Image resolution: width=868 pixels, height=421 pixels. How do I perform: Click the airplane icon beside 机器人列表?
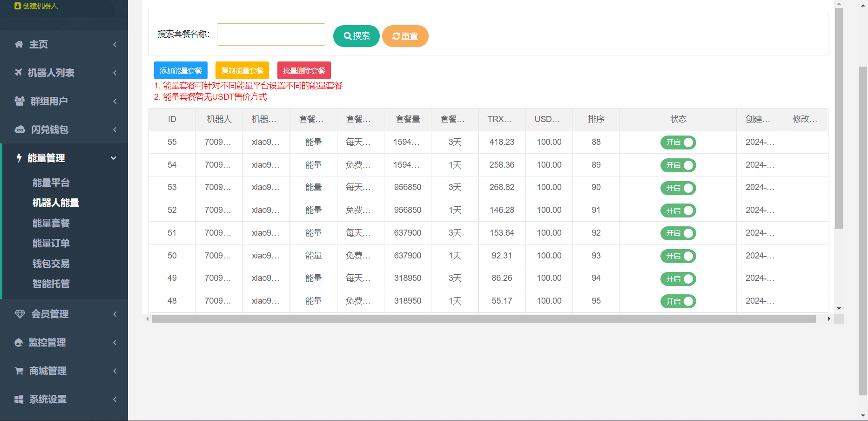[x=18, y=73]
